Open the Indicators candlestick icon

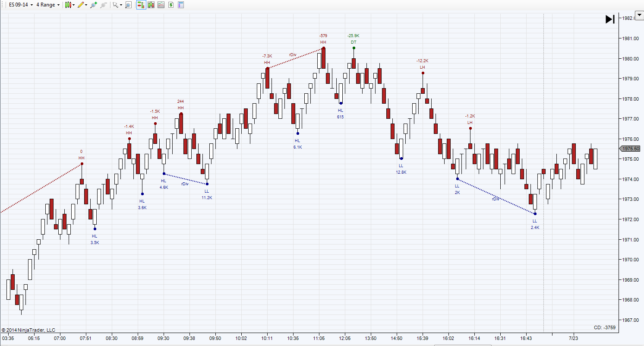click(x=151, y=5)
